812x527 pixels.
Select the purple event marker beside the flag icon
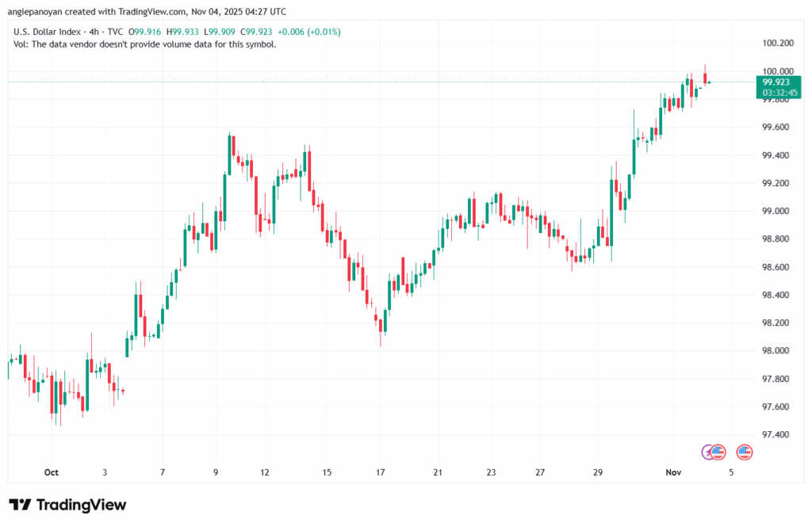pyautogui.click(x=706, y=452)
